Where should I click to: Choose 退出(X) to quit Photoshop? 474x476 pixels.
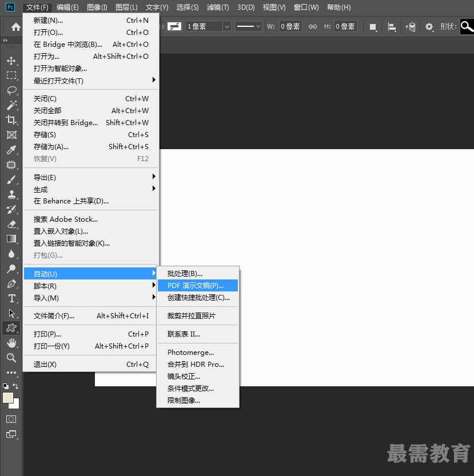pyautogui.click(x=91, y=365)
